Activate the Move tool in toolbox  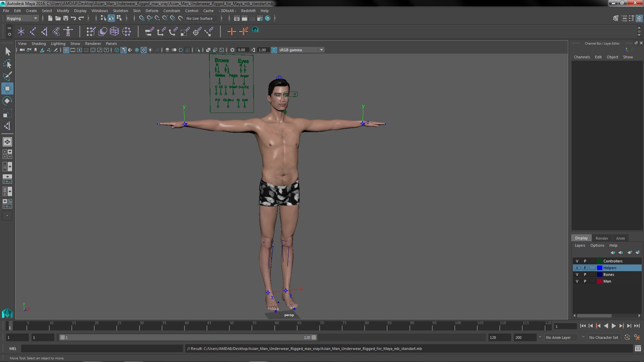[7, 88]
